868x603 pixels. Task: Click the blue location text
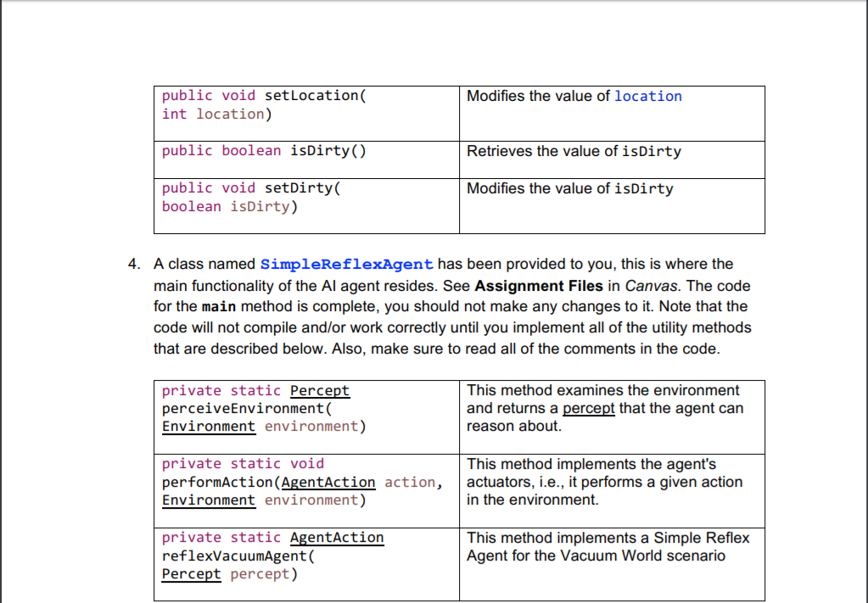point(647,96)
